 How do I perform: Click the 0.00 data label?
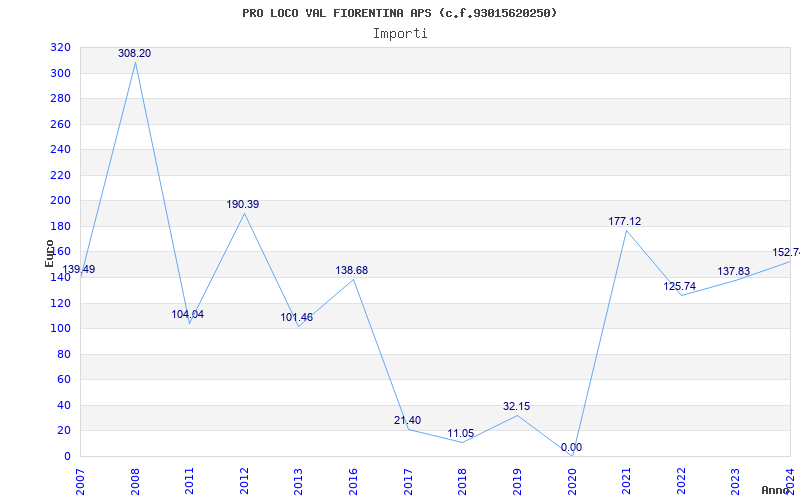(571, 447)
